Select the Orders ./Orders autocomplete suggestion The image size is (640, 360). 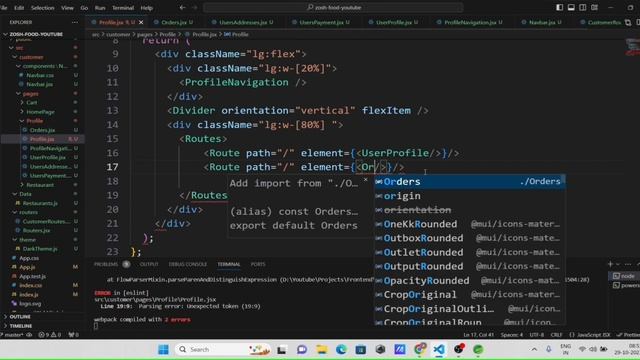(x=469, y=182)
